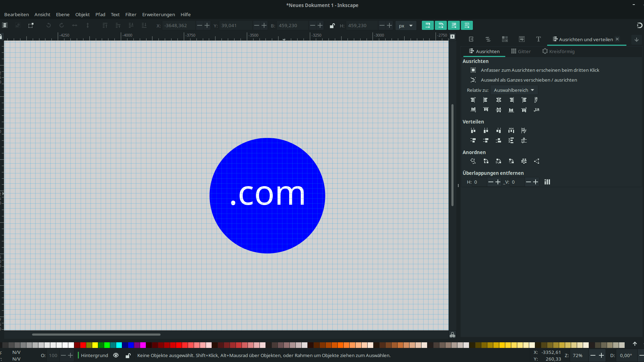Toggle move patterns with objects
644x362 pixels.
(467, 25)
